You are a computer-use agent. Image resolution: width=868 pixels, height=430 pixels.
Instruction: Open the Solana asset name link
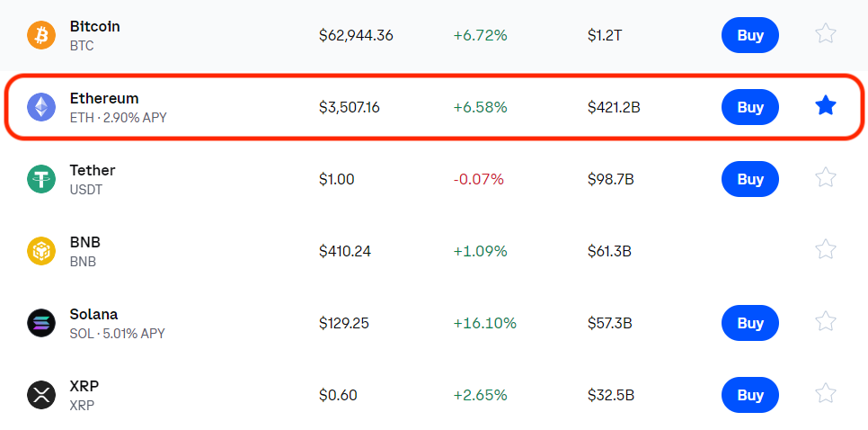coord(93,315)
